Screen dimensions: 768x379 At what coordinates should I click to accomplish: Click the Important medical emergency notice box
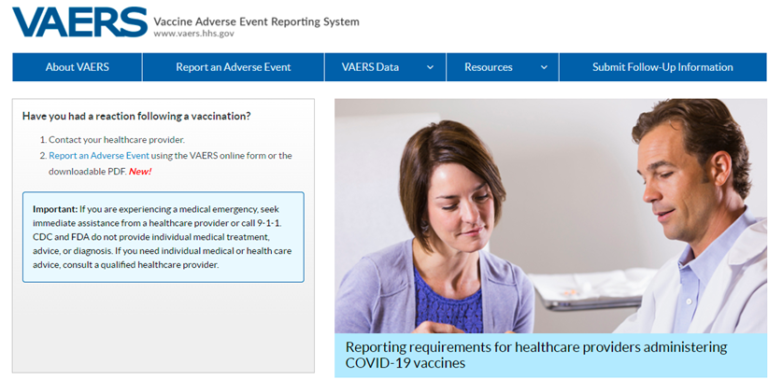[163, 237]
